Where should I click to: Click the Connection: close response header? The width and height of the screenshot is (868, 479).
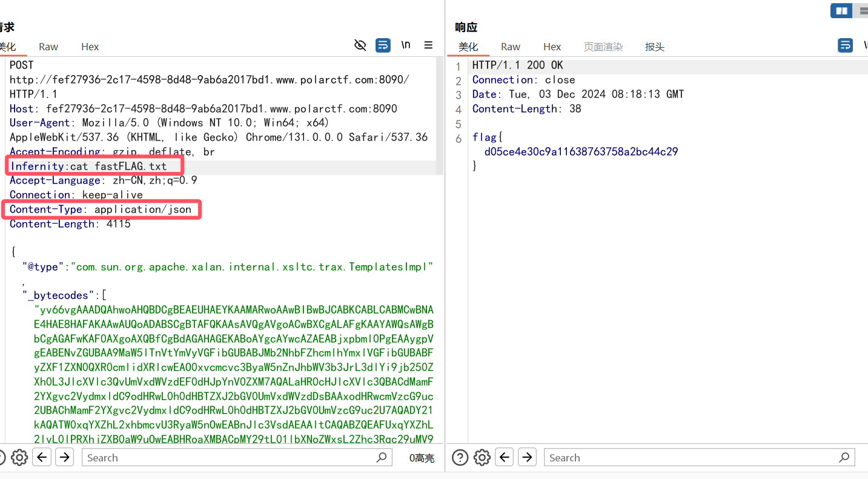coord(524,80)
